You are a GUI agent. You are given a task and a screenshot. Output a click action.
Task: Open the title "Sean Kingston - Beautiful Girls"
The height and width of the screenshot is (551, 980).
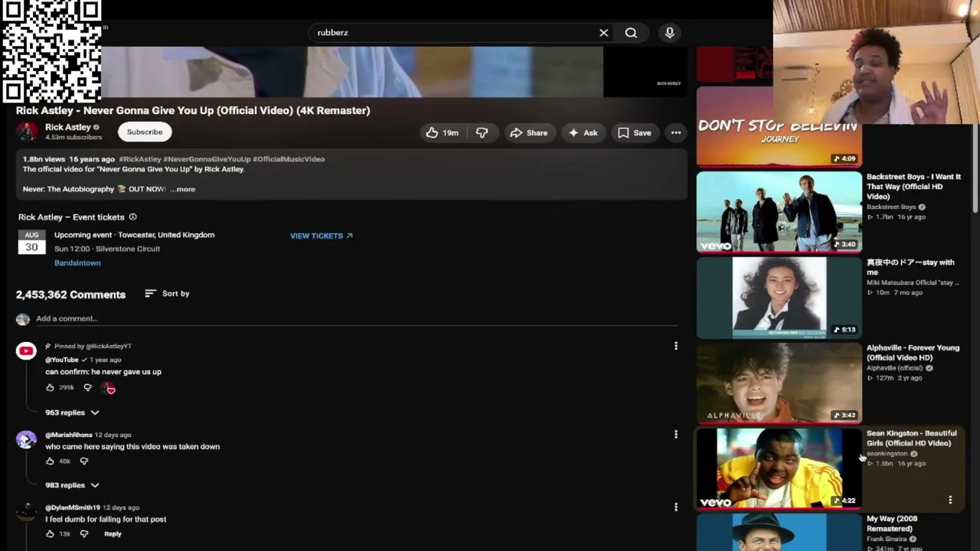911,439
